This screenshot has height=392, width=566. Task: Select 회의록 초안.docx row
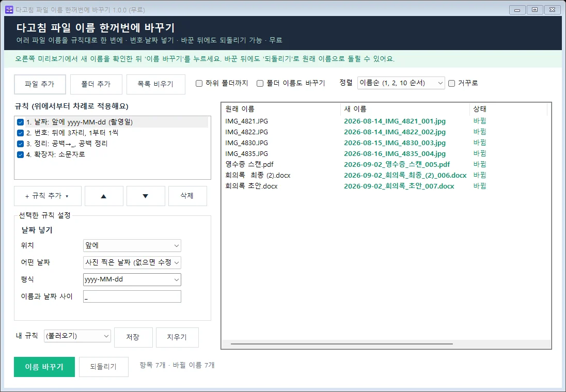pos(251,186)
